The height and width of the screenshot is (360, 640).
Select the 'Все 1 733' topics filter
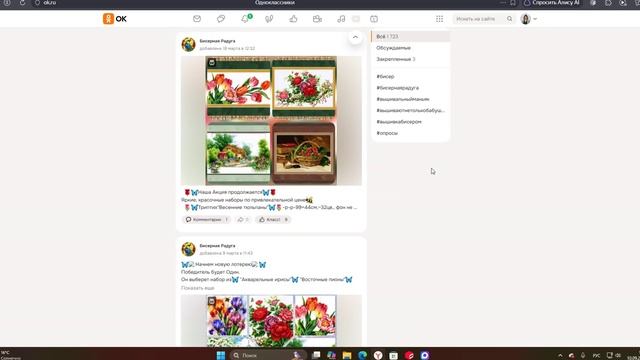pos(411,36)
